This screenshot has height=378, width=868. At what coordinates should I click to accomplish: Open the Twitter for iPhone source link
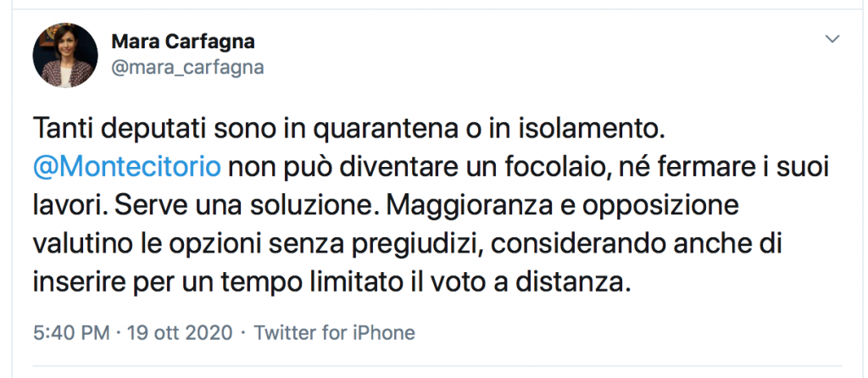coord(335,332)
